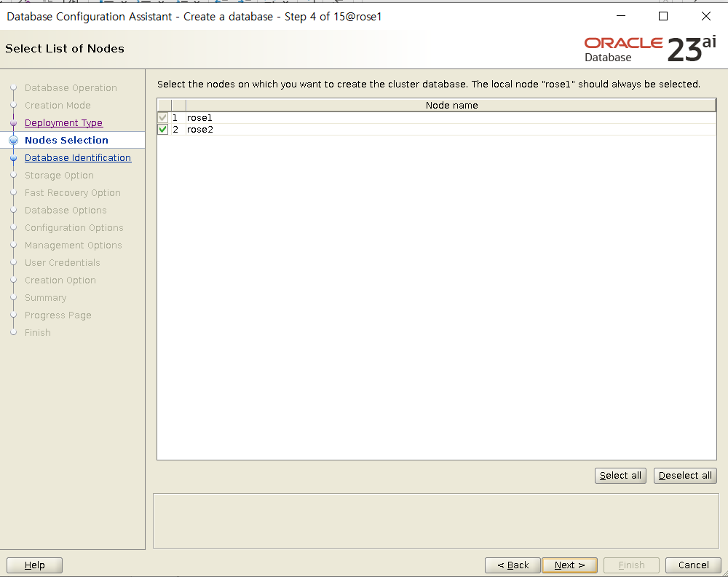Cancel the database creation wizard
The height and width of the screenshot is (577, 728).
point(693,565)
